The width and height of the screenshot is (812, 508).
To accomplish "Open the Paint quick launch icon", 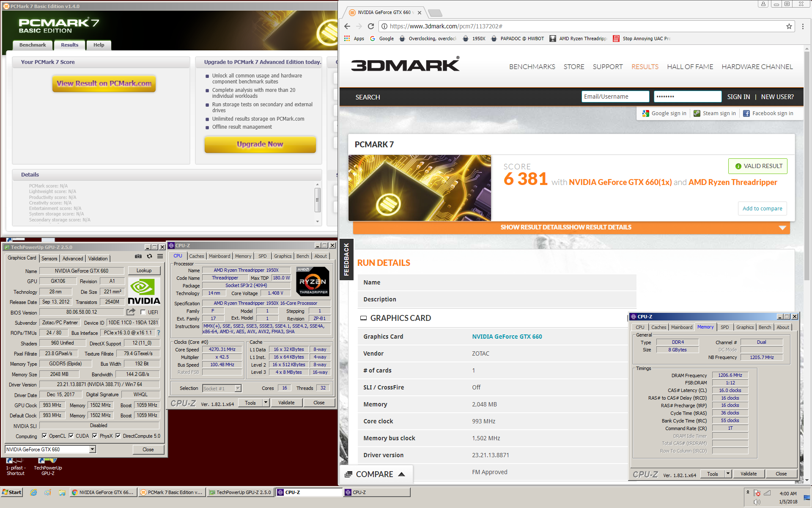I will (47, 492).
